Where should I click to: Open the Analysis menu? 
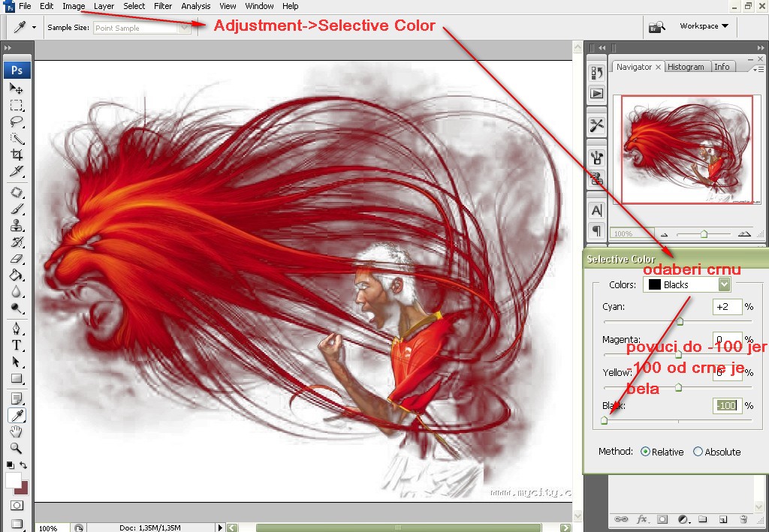(196, 6)
